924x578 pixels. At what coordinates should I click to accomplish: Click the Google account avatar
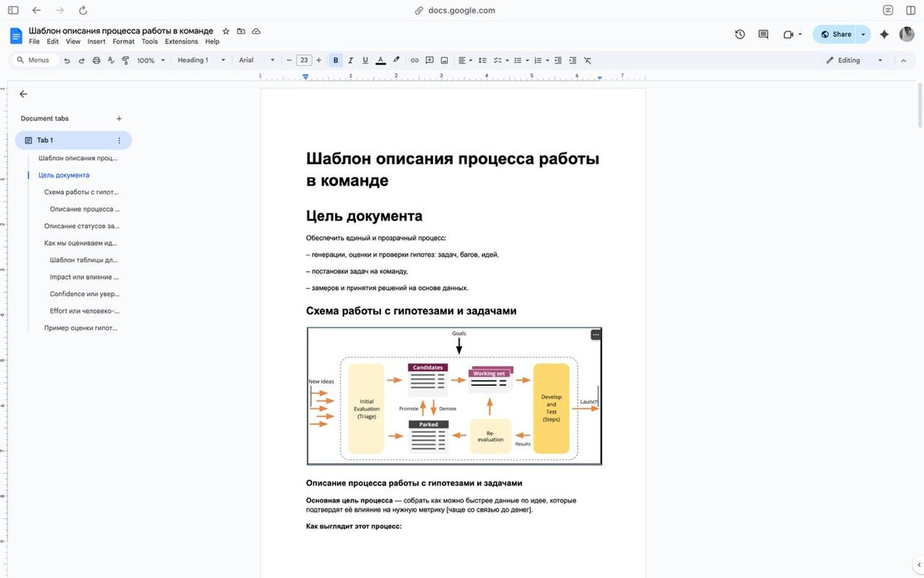tap(906, 34)
